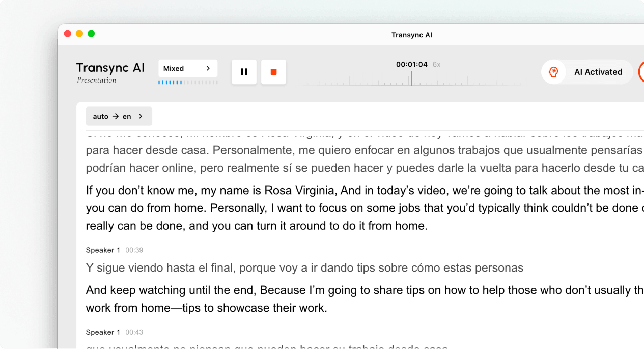Click the 00:43 timestamp

point(134,332)
